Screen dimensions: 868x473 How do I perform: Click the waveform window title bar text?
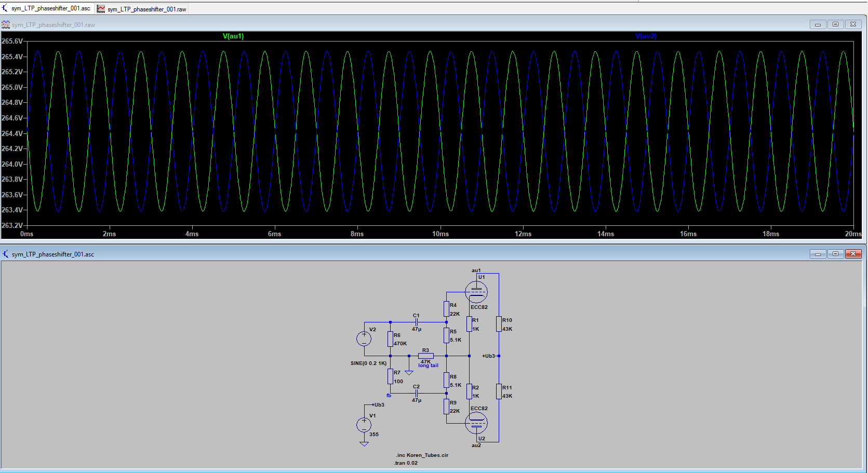coord(54,25)
